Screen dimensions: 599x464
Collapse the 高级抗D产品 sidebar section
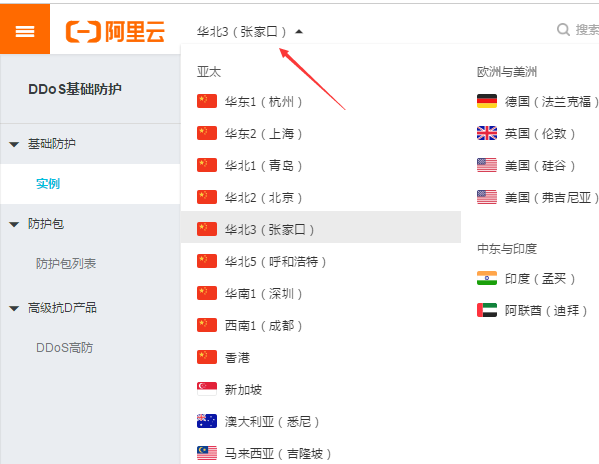14,308
